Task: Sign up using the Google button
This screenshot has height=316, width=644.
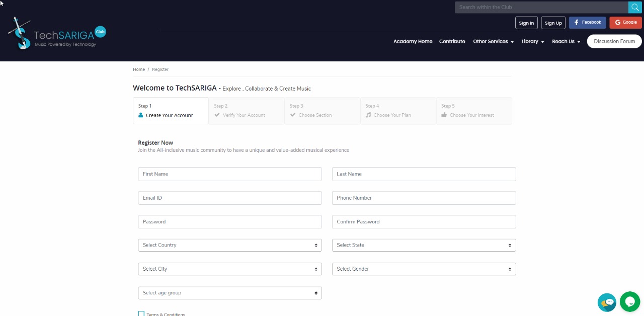Action: tap(625, 23)
